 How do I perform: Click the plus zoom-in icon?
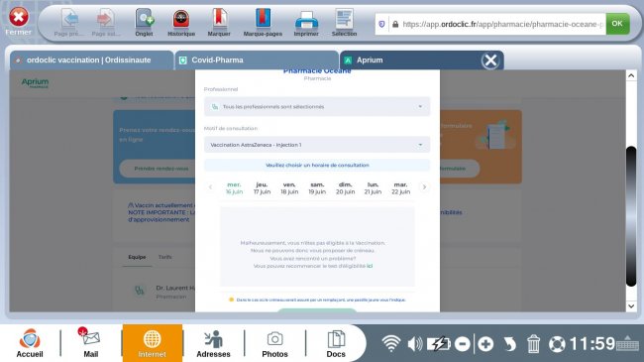[485, 344]
